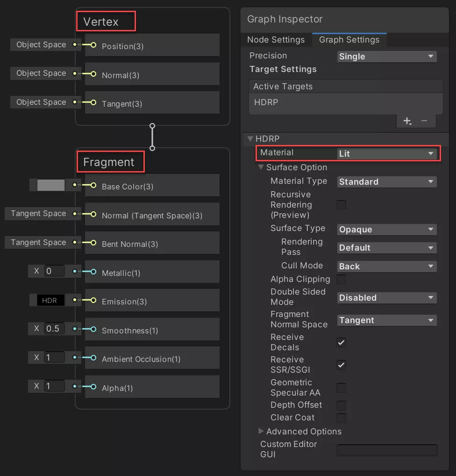Open the Cull Mode dropdown
Viewport: 456px width, 476px height.
click(x=386, y=266)
